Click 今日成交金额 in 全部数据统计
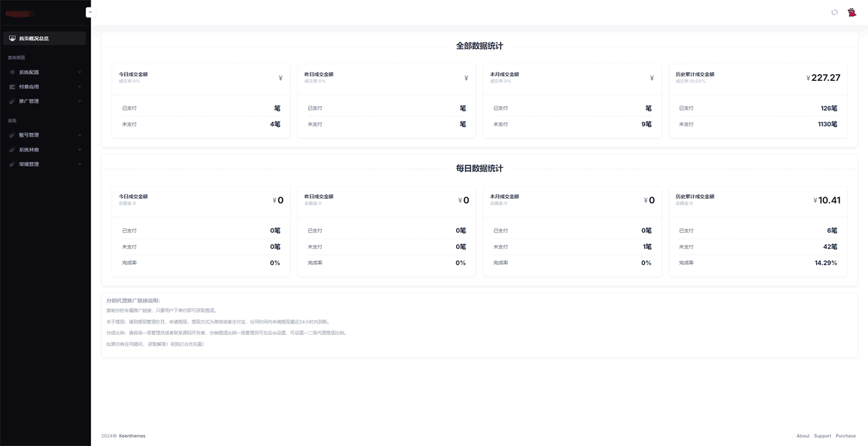868x446 pixels. 133,75
